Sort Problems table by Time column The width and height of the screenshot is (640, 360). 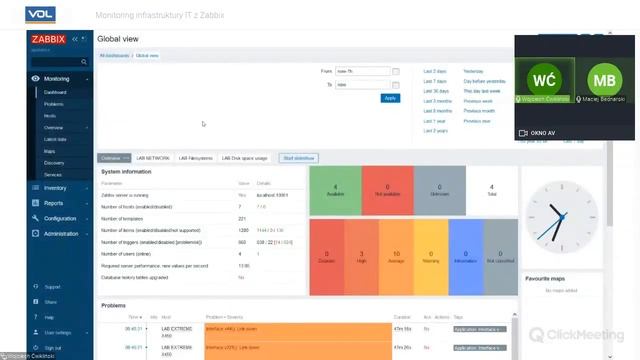(135, 317)
